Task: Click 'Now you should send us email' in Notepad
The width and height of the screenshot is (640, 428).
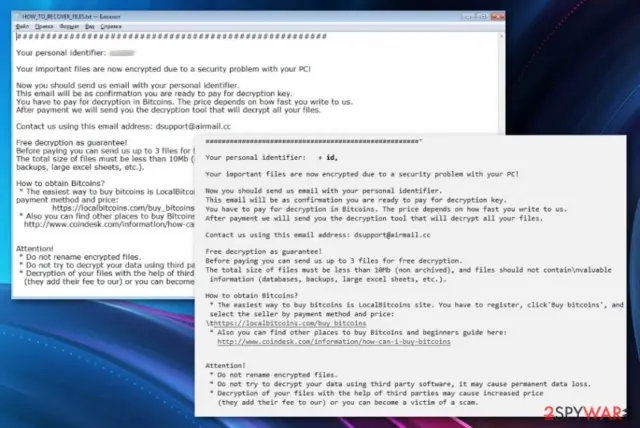Action: pyautogui.click(x=128, y=86)
